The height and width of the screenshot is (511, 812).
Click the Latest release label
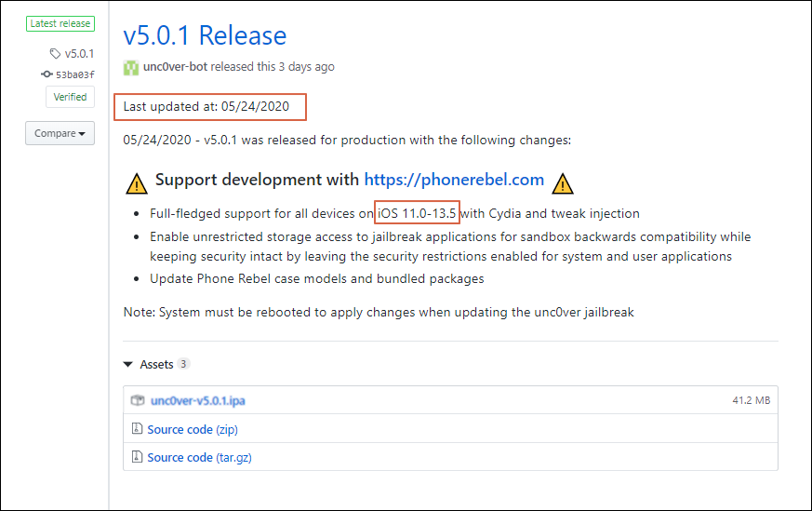60,24
